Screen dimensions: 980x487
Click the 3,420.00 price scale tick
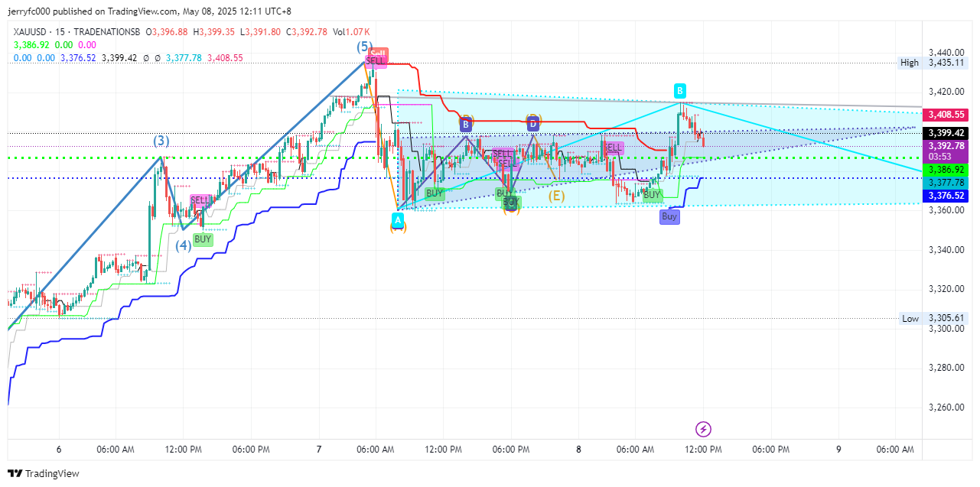click(x=946, y=92)
